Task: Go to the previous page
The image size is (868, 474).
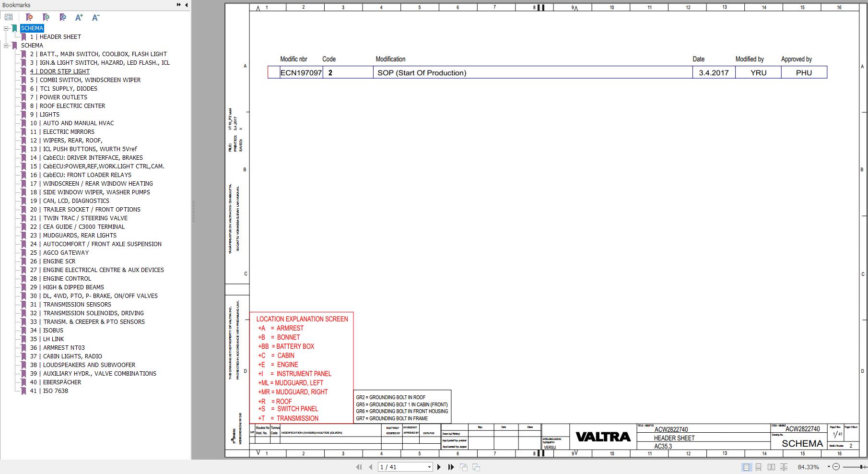Action: click(370, 467)
